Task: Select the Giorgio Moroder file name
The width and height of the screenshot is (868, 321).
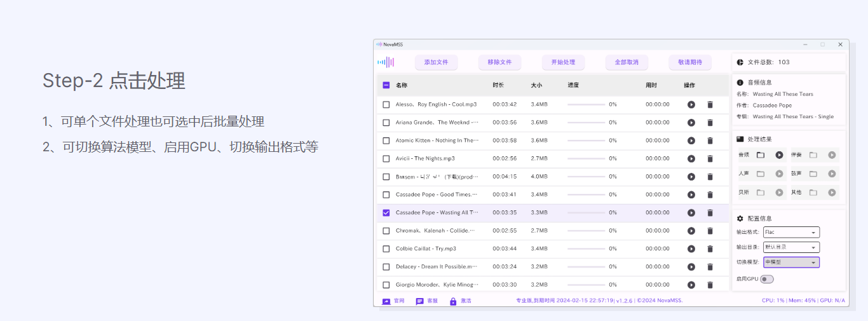Action: (436, 285)
